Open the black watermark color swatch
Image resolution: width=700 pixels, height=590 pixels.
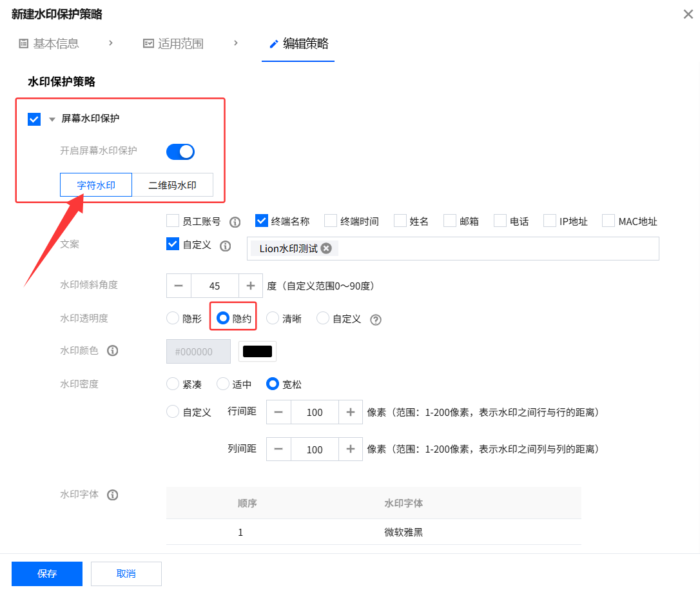[x=257, y=350]
